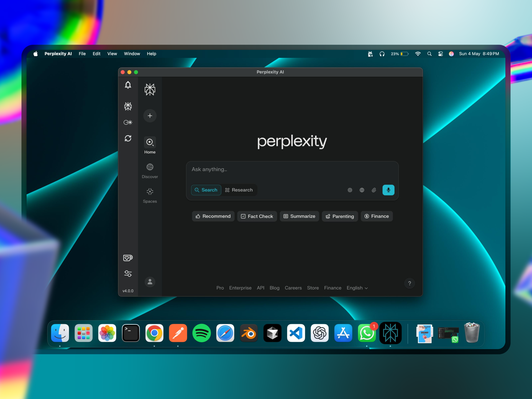This screenshot has width=532, height=399.
Task: Switch to Research mode
Action: pos(239,190)
